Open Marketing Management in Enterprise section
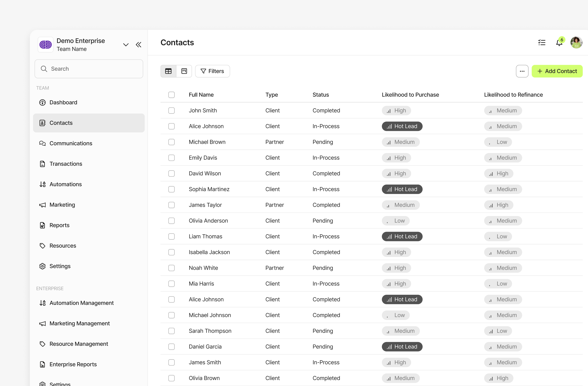The image size is (588, 386). pyautogui.click(x=79, y=324)
